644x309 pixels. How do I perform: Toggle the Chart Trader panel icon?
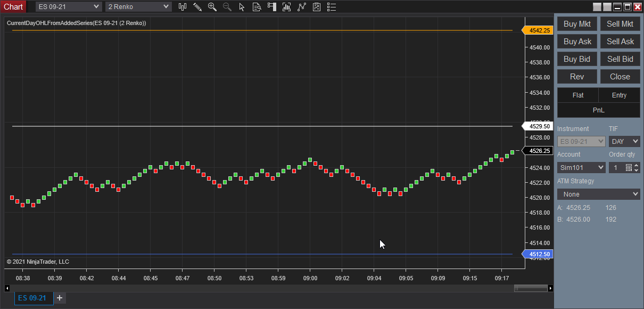(x=272, y=7)
